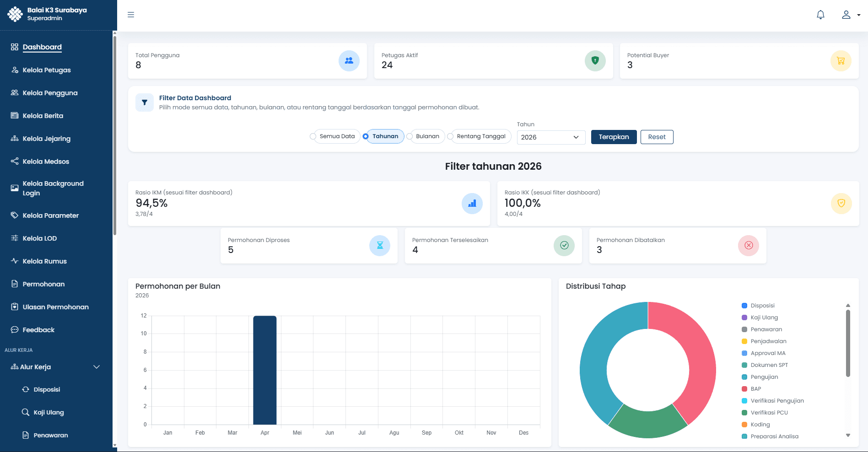Open the Dashboard menu item
868x452 pixels.
[42, 47]
